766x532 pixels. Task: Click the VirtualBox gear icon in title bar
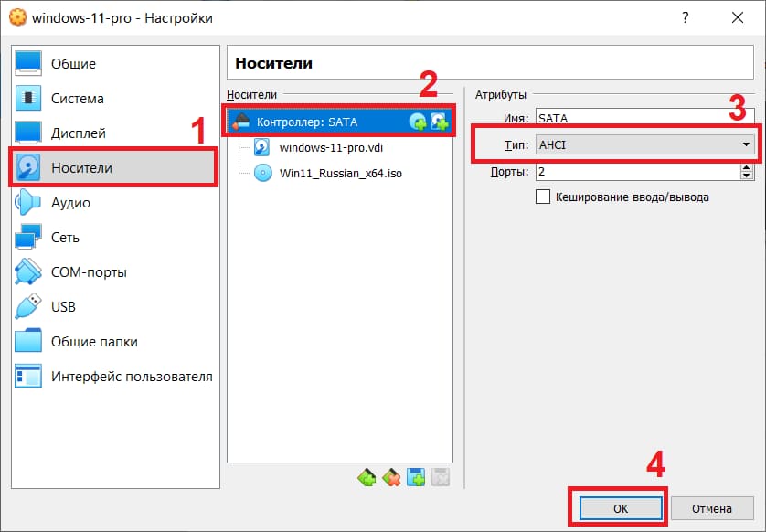[17, 18]
